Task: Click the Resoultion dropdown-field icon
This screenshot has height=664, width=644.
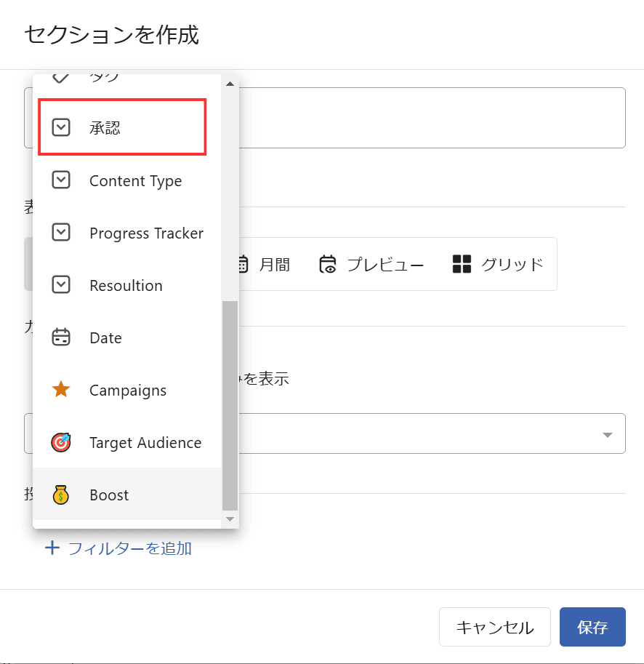Action: [62, 286]
